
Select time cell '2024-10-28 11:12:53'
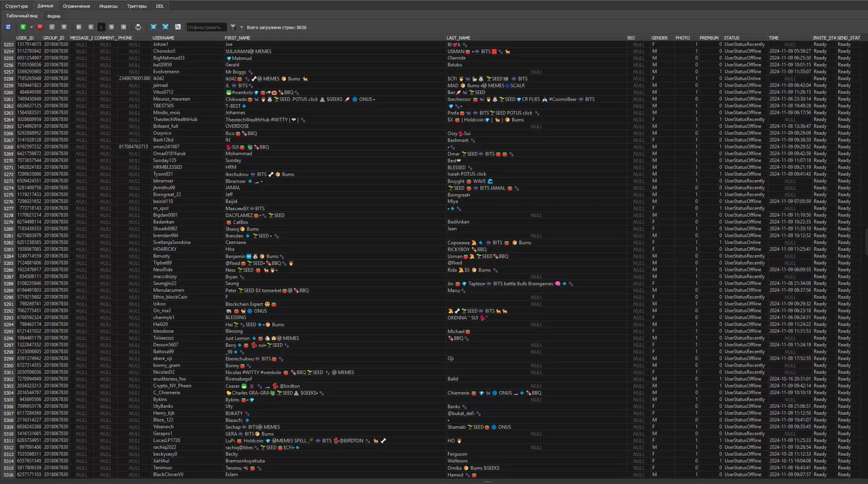pos(790,454)
